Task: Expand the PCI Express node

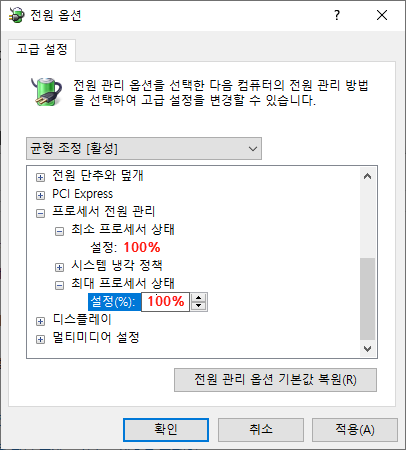Action: [40, 195]
